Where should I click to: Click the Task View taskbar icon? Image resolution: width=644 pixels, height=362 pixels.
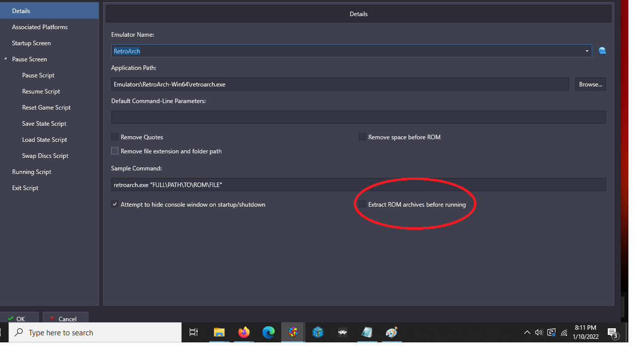pyautogui.click(x=194, y=332)
